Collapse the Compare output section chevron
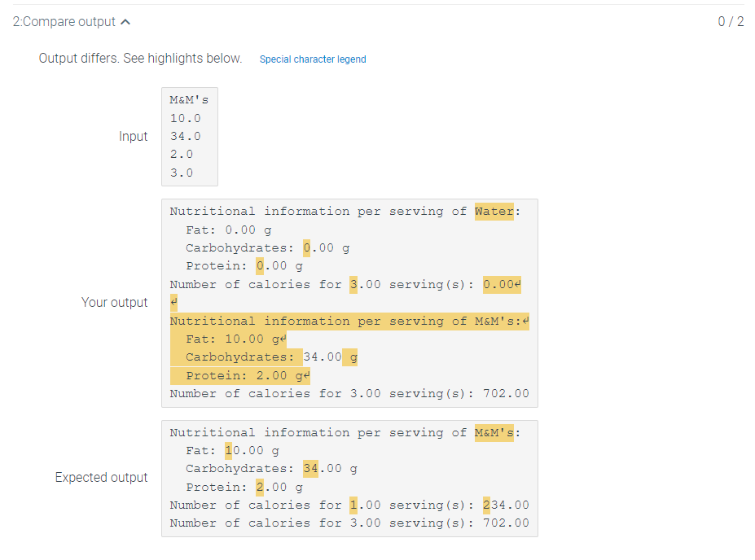 [x=125, y=22]
